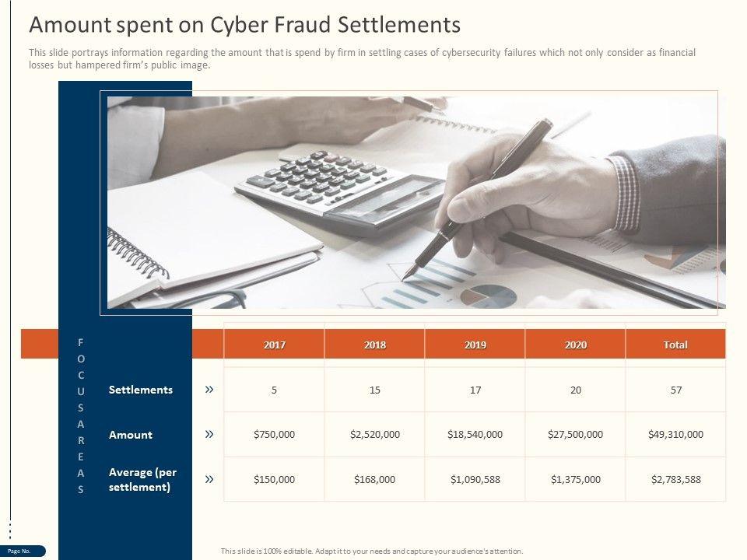This screenshot has width=747, height=560.
Task: Click the Page No. label
Action: (x=21, y=551)
